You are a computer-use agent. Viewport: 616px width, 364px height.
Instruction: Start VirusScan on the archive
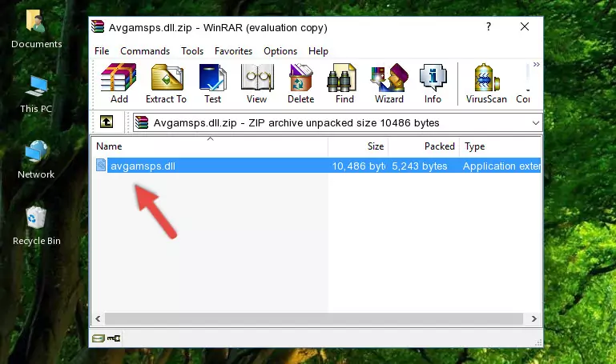click(x=486, y=83)
